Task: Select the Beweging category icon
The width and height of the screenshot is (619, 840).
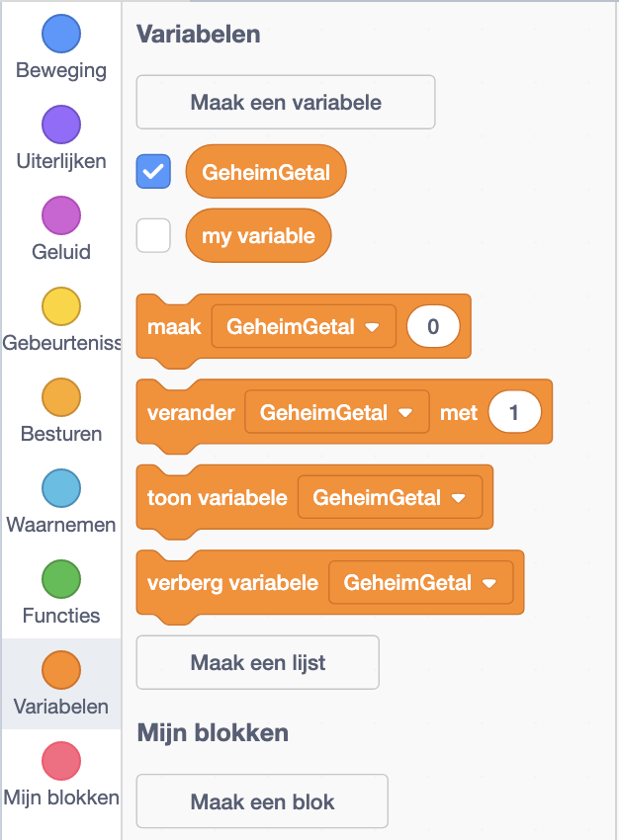Action: 60,33
